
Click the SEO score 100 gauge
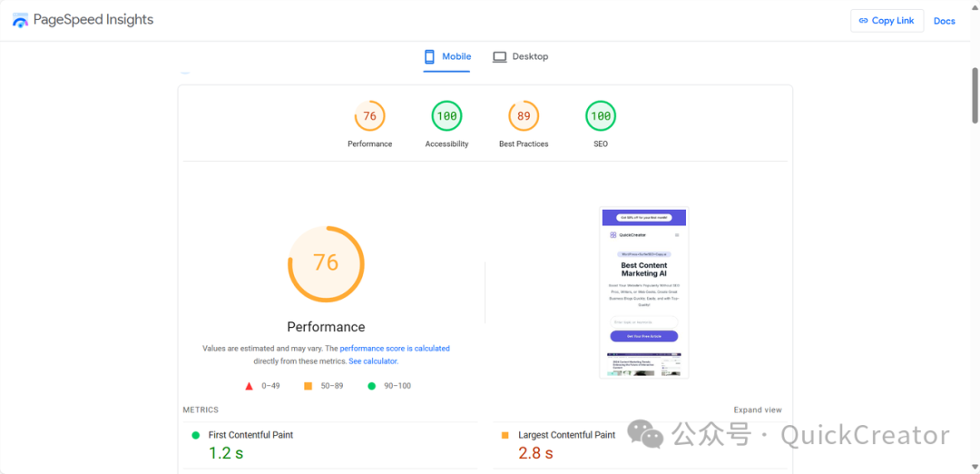click(601, 116)
